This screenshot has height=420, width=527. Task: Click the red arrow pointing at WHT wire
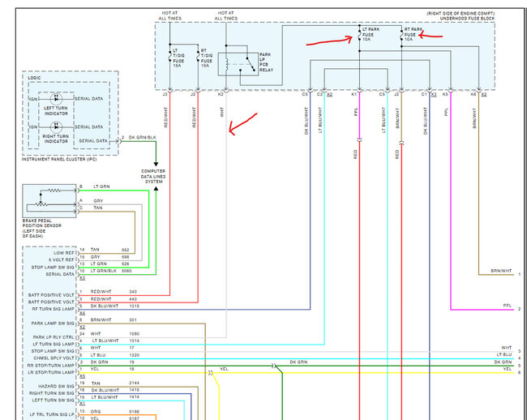pos(242,124)
